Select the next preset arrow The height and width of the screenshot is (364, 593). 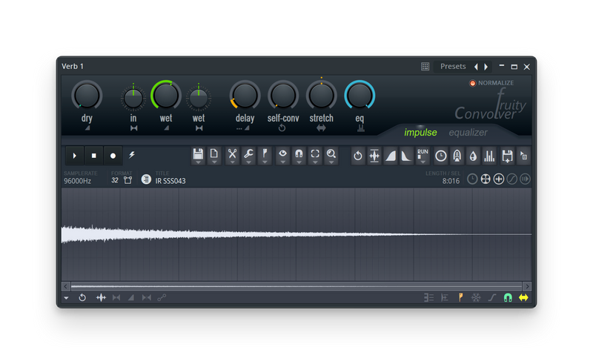click(486, 67)
